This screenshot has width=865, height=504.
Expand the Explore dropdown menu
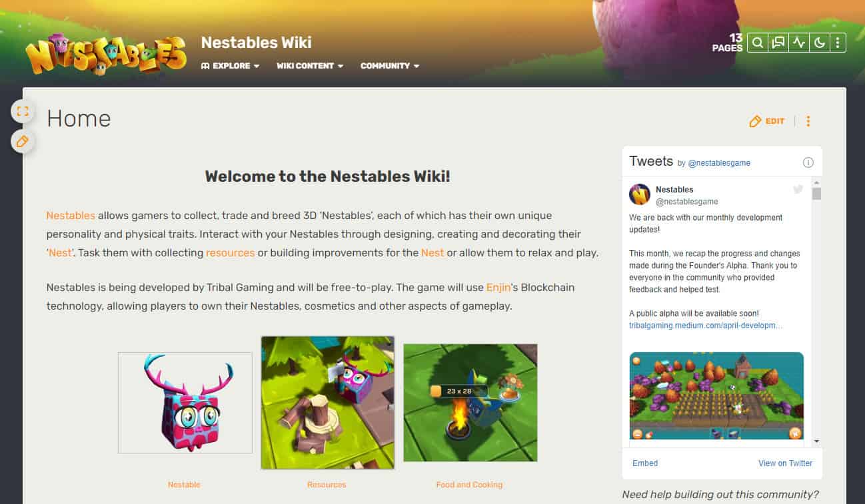click(230, 66)
